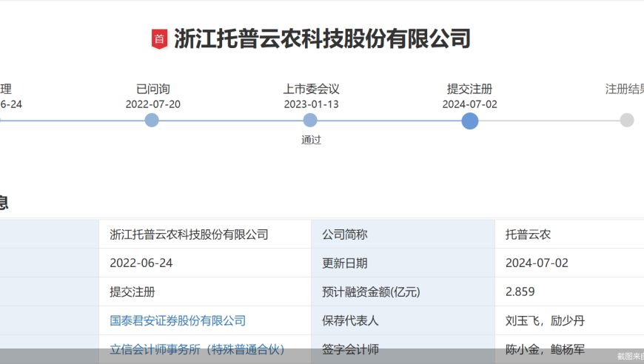
Task: Click the 预计融资金额(亿元) header cell
Action: (x=403, y=291)
